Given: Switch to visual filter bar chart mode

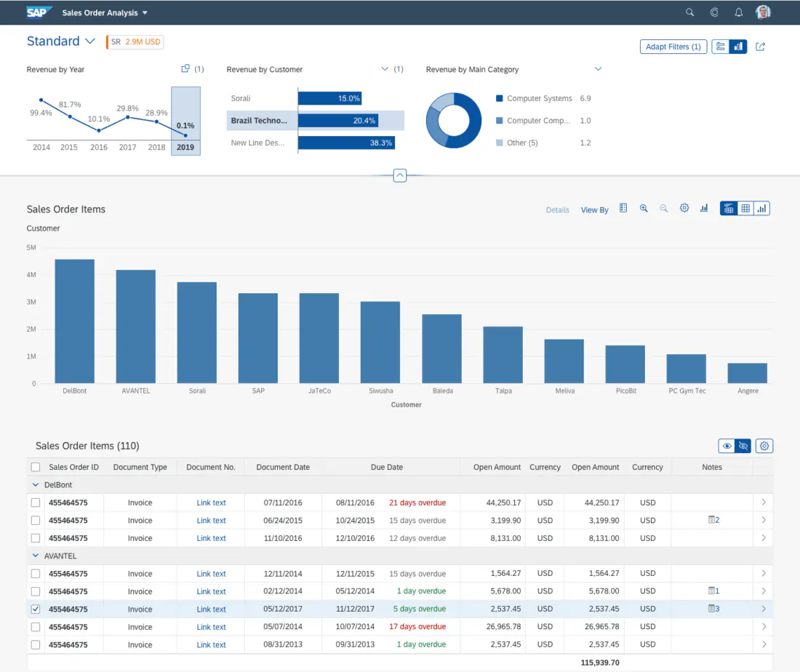Looking at the screenshot, I should coord(738,47).
